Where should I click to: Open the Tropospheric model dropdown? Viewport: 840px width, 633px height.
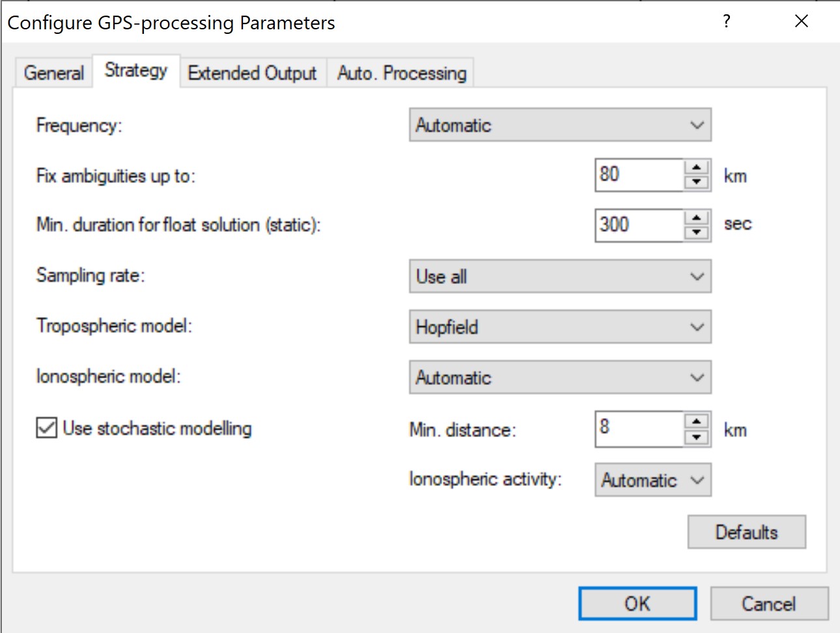tap(560, 327)
